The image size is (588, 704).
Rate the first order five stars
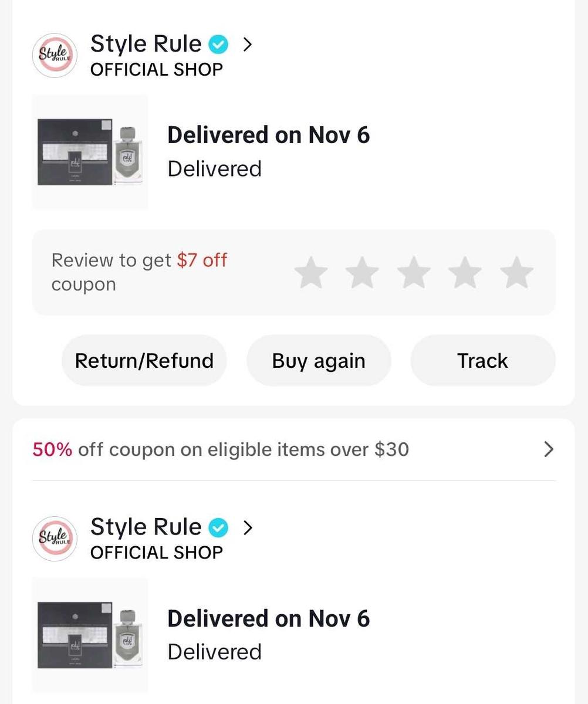tap(517, 273)
